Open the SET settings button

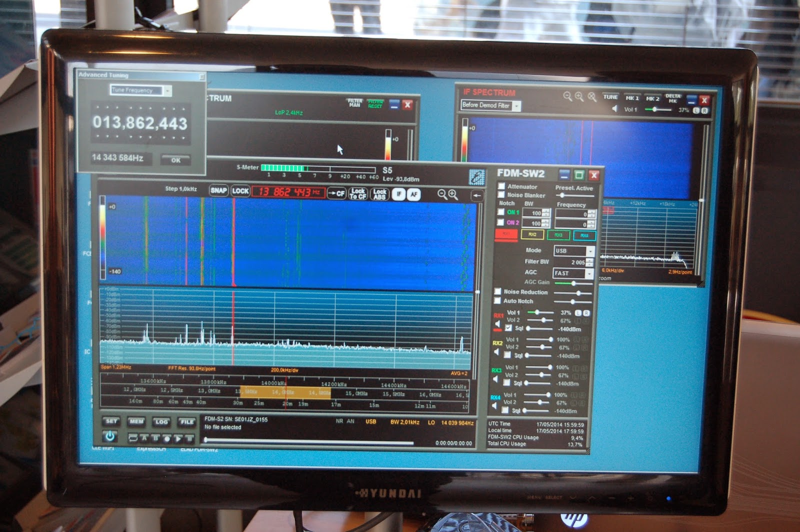click(x=111, y=421)
